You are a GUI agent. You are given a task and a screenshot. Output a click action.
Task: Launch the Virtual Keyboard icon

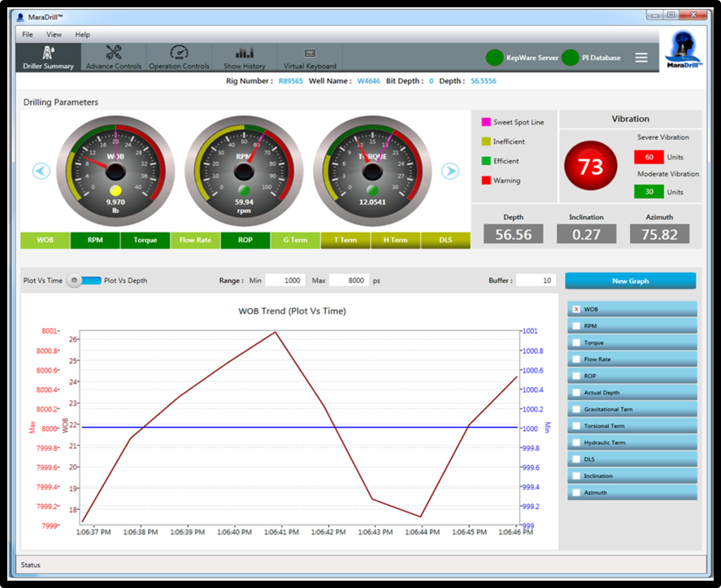[310, 53]
